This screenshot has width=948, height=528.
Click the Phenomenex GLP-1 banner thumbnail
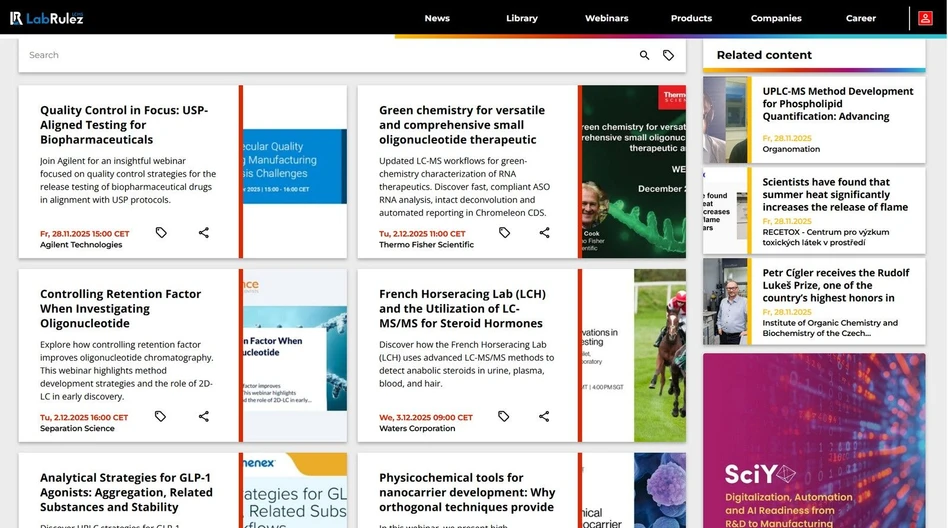(x=295, y=491)
